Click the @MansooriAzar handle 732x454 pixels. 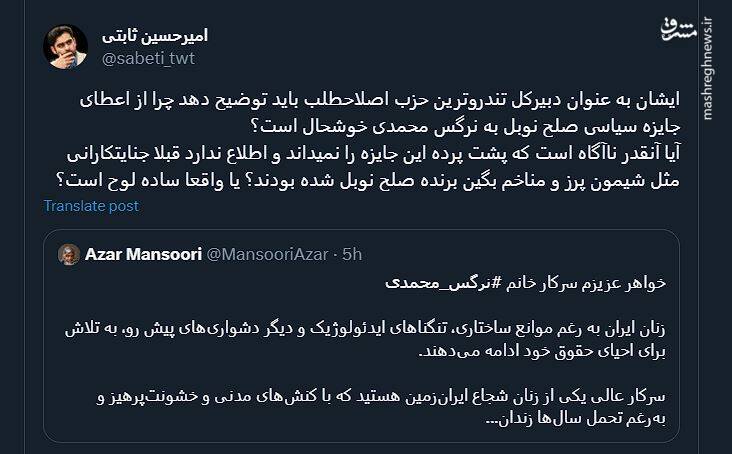pos(268,253)
